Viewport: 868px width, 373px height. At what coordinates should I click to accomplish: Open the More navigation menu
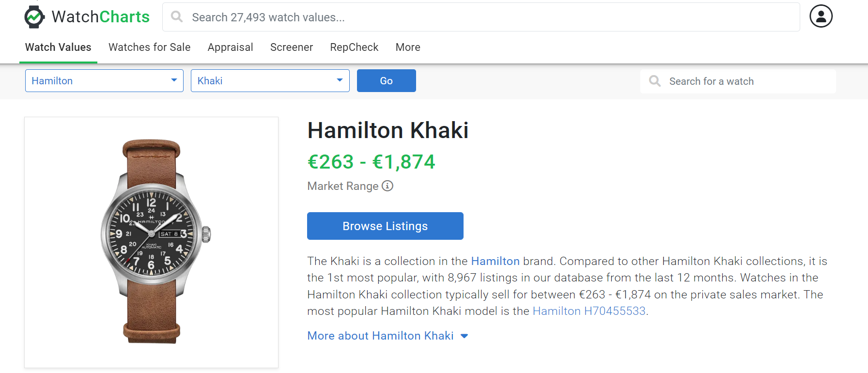point(408,47)
